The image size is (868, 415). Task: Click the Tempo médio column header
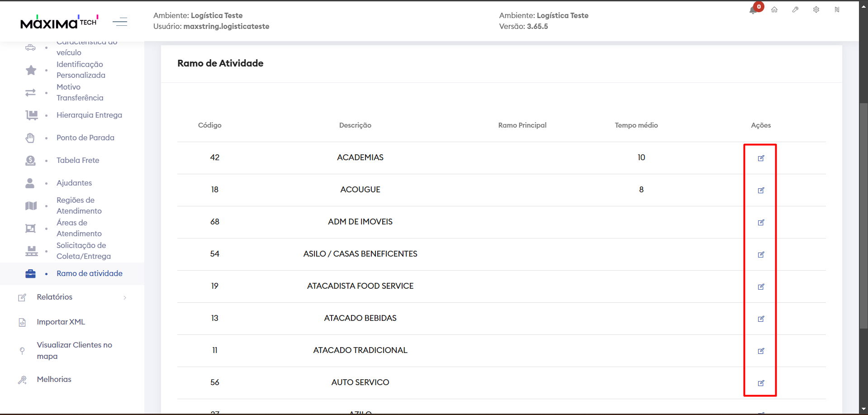pyautogui.click(x=636, y=125)
